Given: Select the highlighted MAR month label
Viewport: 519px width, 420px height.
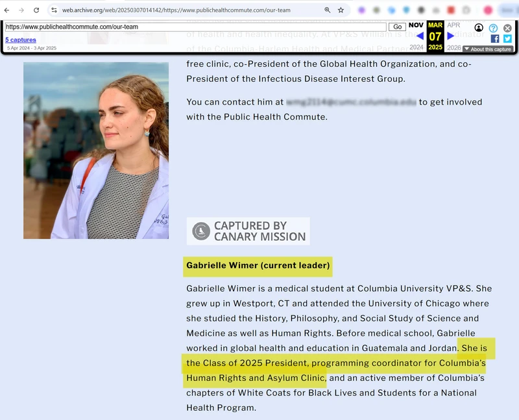Looking at the screenshot, I should (435, 25).
